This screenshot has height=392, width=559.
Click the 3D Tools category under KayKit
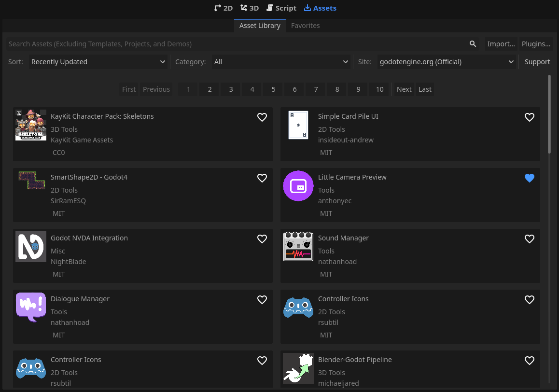click(x=64, y=129)
